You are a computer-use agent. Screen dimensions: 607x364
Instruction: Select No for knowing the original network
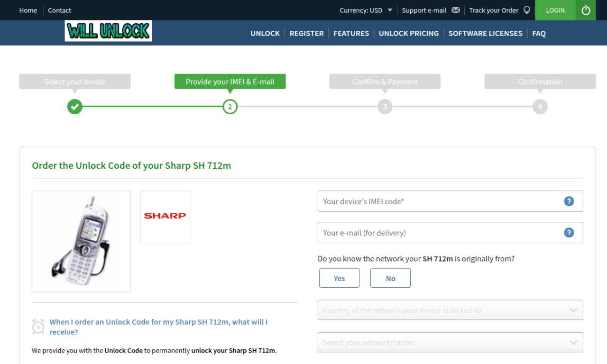[x=390, y=278]
